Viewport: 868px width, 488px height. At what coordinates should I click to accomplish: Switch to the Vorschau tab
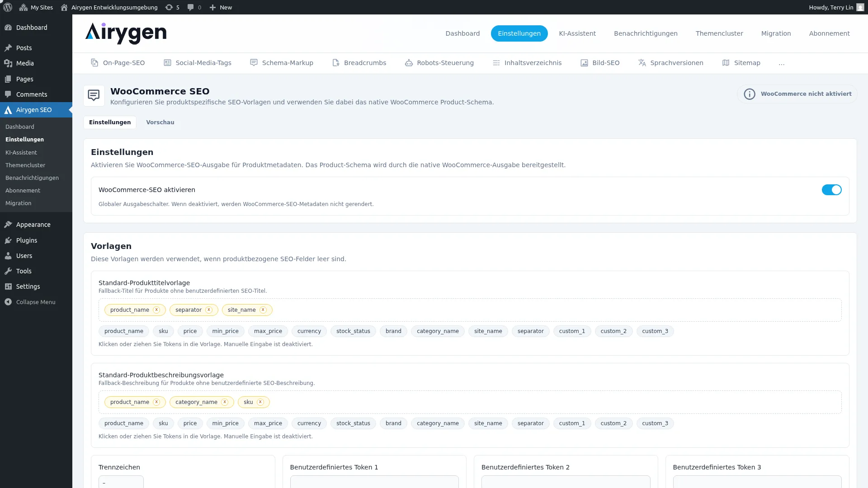(x=160, y=122)
